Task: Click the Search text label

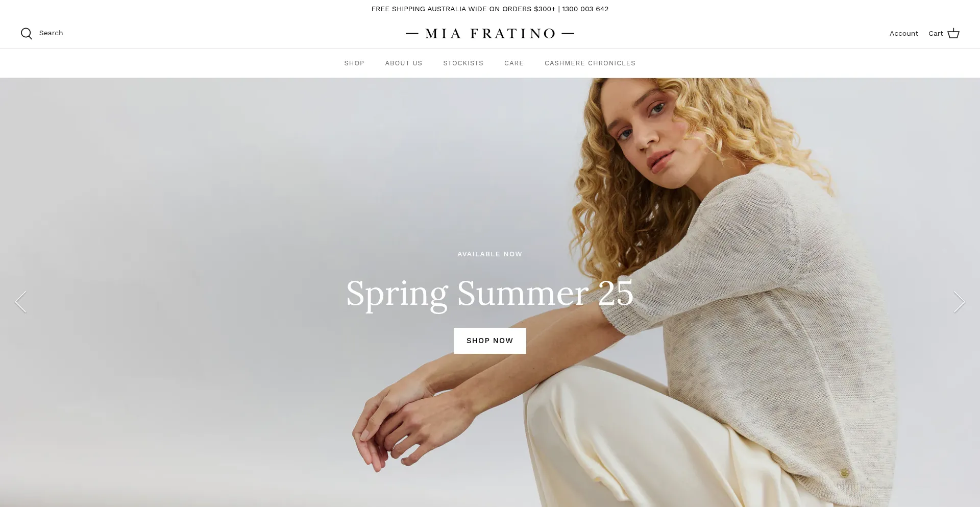Action: [51, 33]
